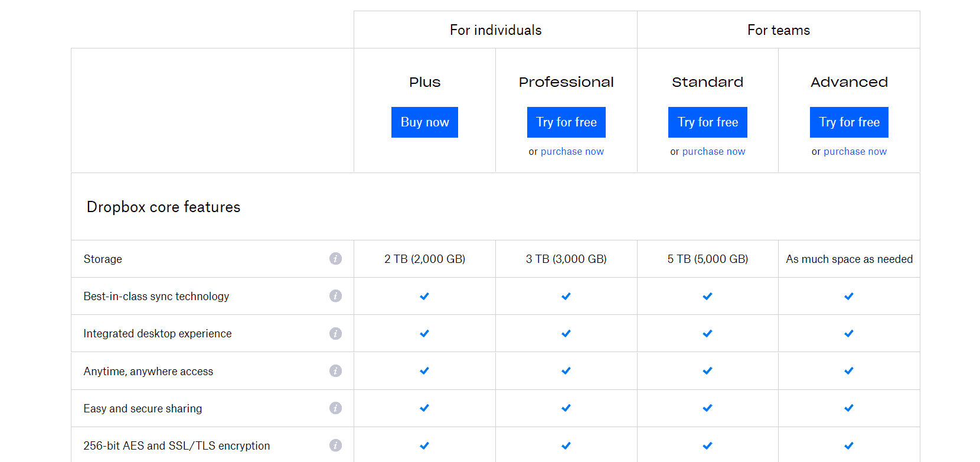Open info for 256-bit AES and SSL/TLS encryption
The width and height of the screenshot is (980, 462).
tap(335, 445)
